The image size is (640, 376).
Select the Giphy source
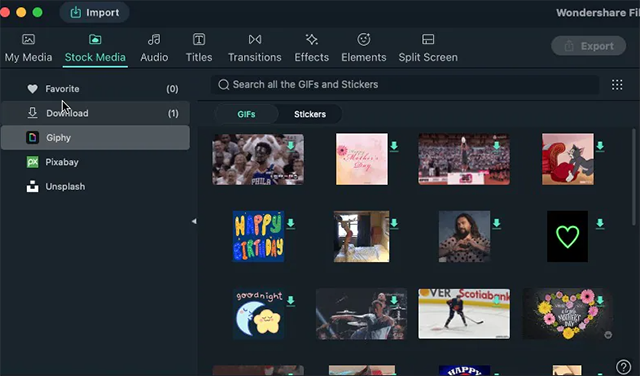pyautogui.click(x=95, y=138)
